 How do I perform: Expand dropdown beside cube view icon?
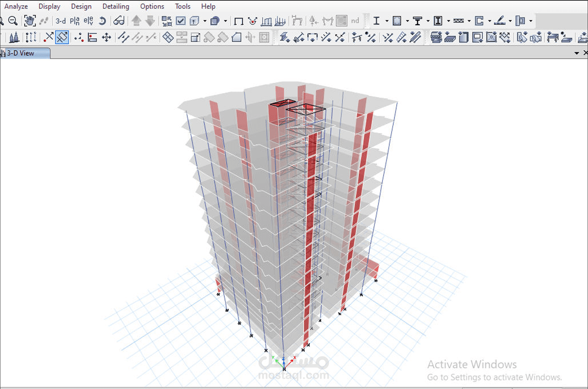coord(205,21)
